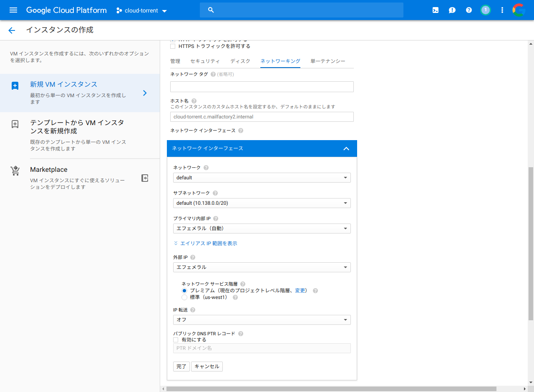Open the Google account avatar
Image resolution: width=534 pixels, height=392 pixels.
click(x=519, y=10)
